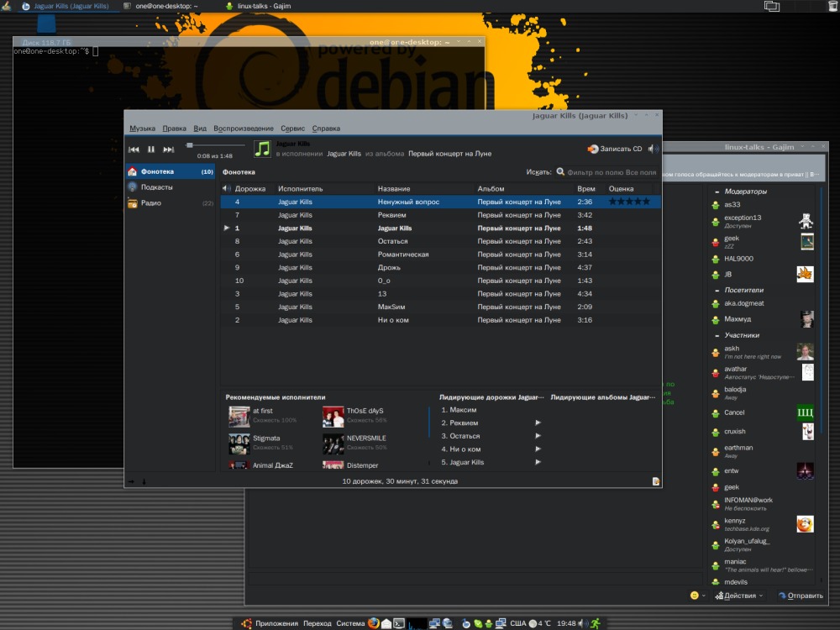This screenshot has height=630, width=840.
Task: Open the Сервис menu
Action: pos(292,129)
